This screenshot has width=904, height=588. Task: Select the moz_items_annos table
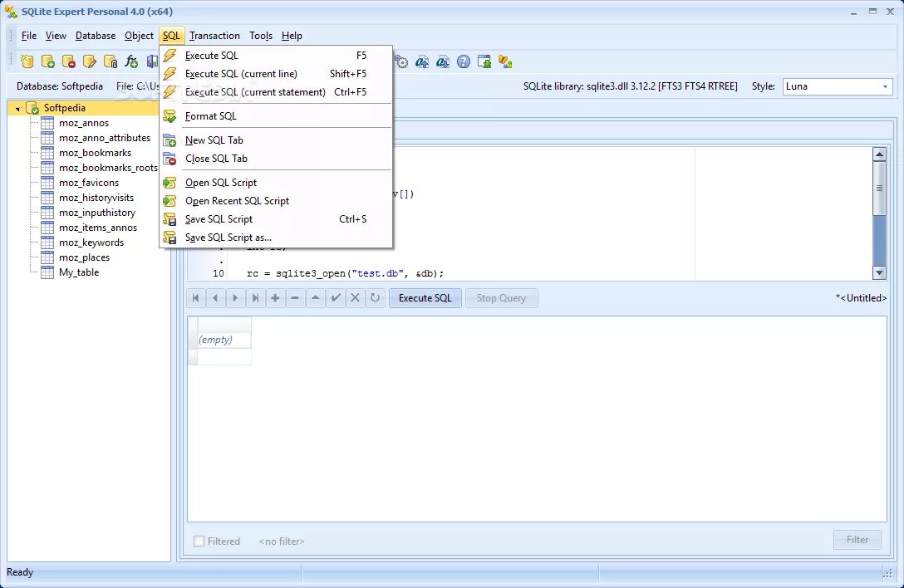98,228
